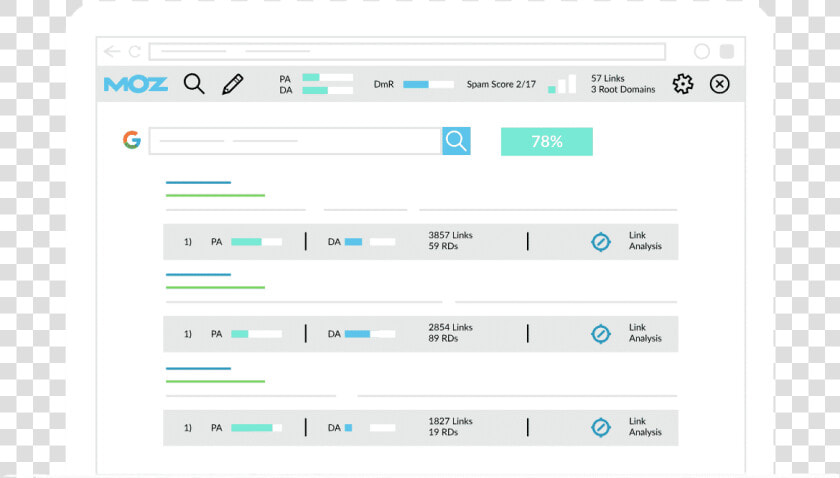The height and width of the screenshot is (478, 840).
Task: Click the PA bar in the 1827 Links row
Action: (257, 428)
